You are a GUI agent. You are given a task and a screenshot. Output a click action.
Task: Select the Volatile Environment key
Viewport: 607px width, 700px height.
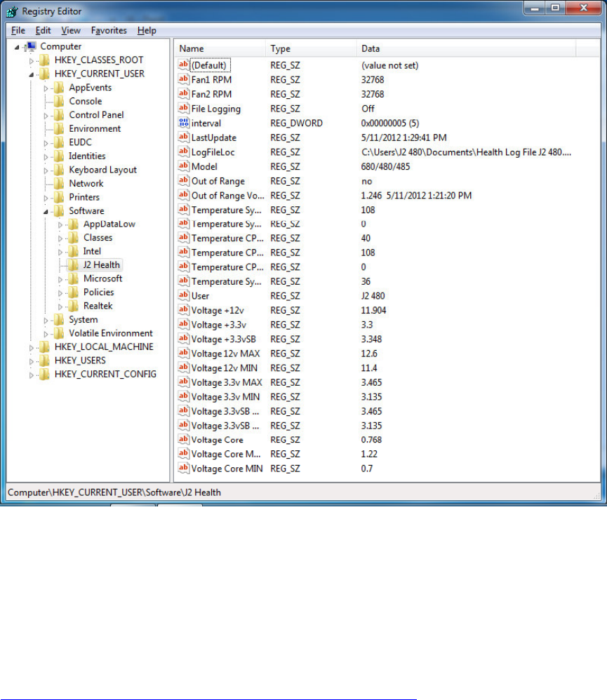point(111,333)
